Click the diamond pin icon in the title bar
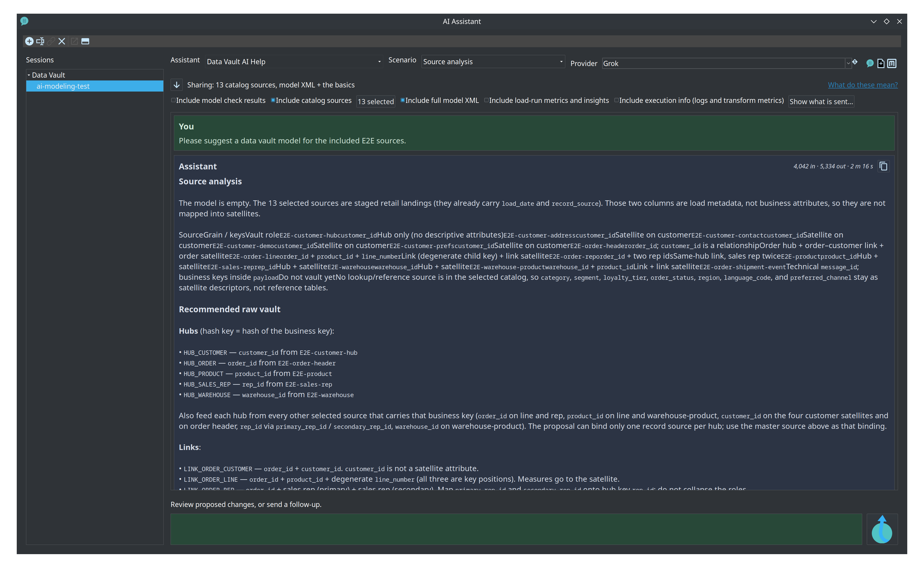The image size is (924, 574). pyautogui.click(x=886, y=22)
